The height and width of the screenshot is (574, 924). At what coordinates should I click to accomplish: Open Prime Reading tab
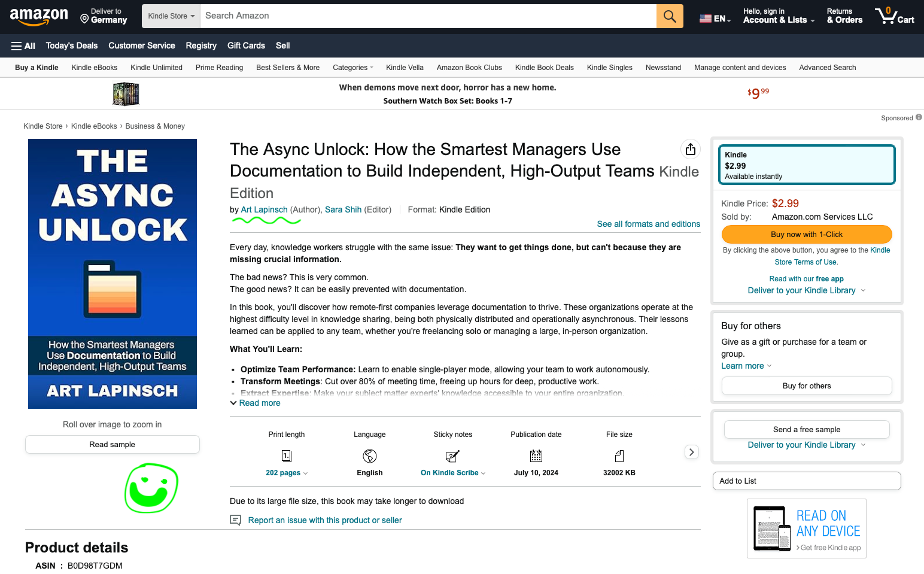tap(220, 68)
